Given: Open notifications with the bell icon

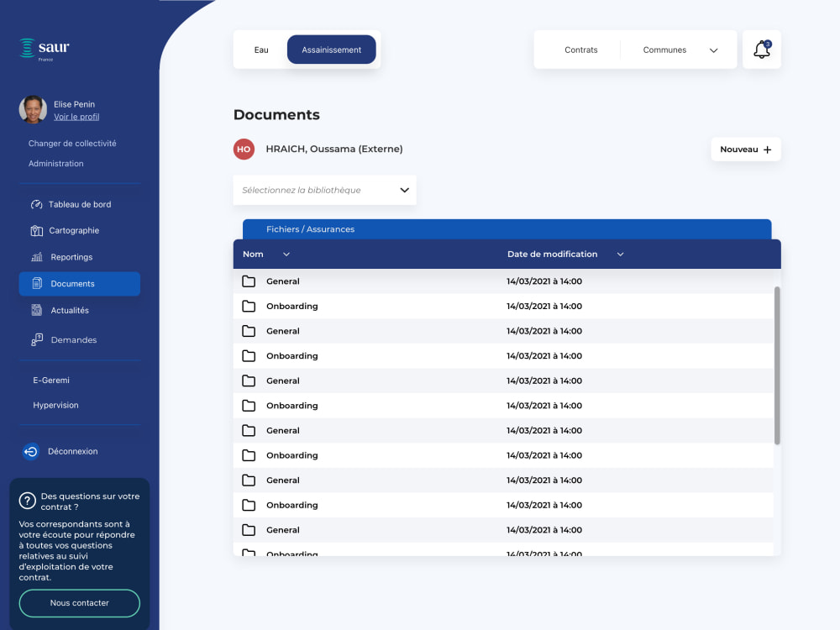Looking at the screenshot, I should [762, 50].
